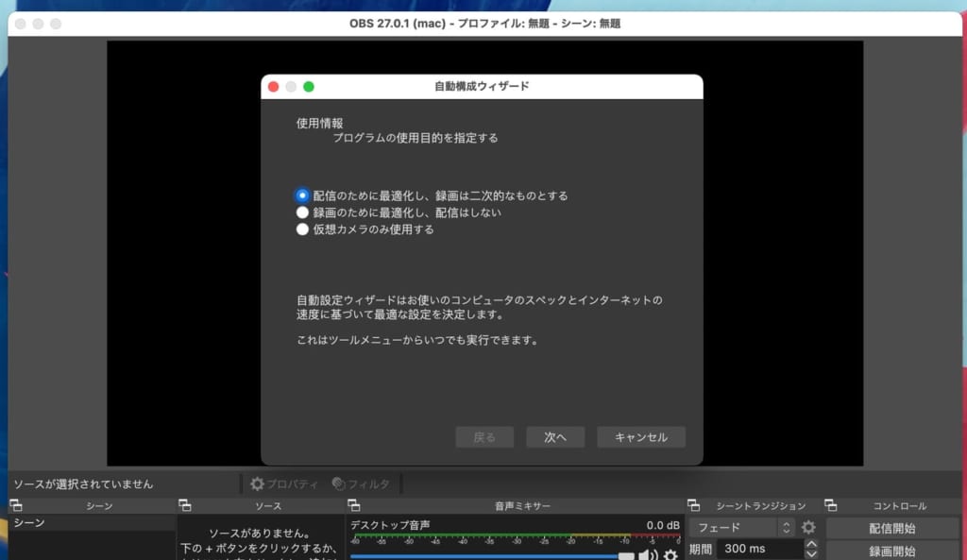Click the OBS 27.0.1 main window title

[x=484, y=24]
